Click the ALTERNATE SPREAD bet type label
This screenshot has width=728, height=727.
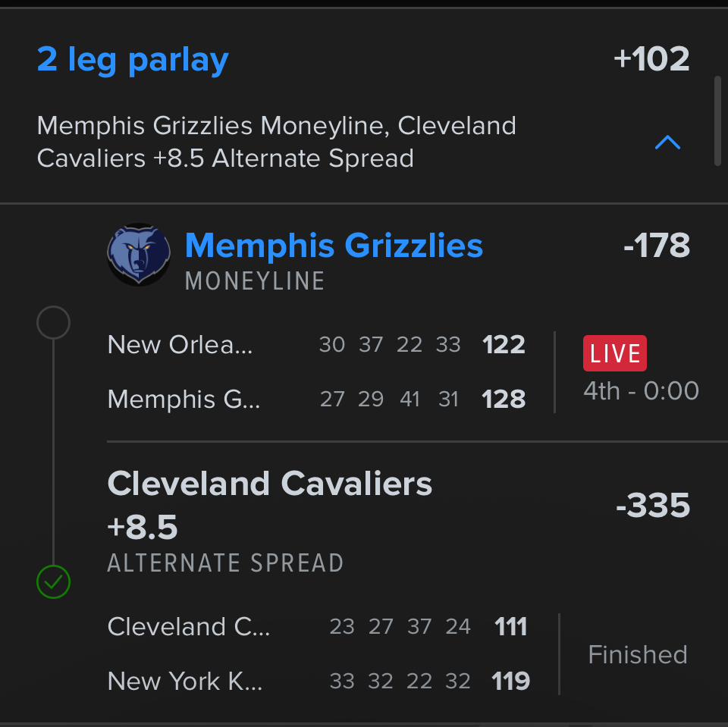pyautogui.click(x=225, y=563)
